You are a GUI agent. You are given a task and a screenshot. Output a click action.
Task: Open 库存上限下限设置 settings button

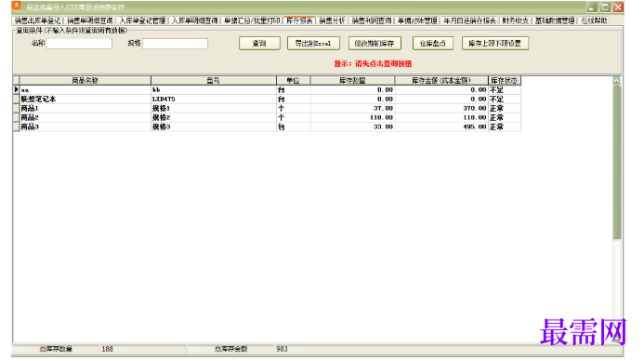click(495, 43)
